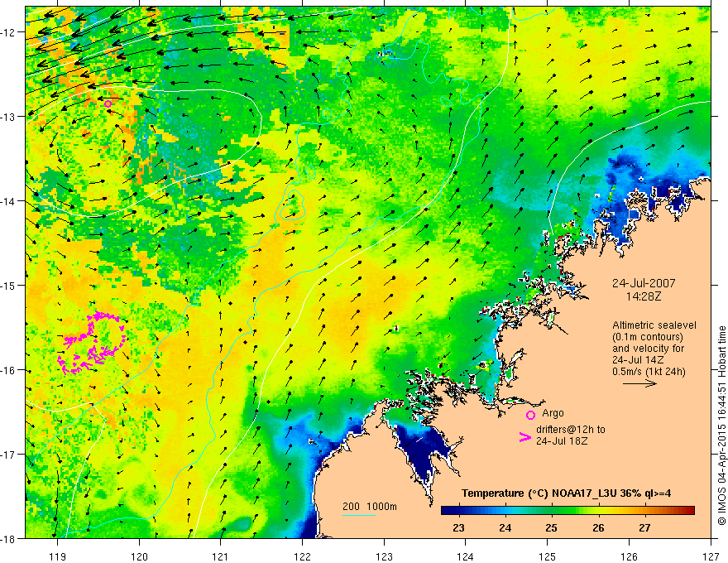
Task: Click longitude axis label 127
Action: click(711, 556)
